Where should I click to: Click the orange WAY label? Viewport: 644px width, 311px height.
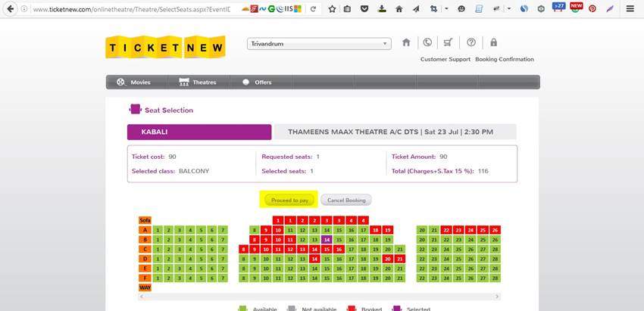(145, 288)
